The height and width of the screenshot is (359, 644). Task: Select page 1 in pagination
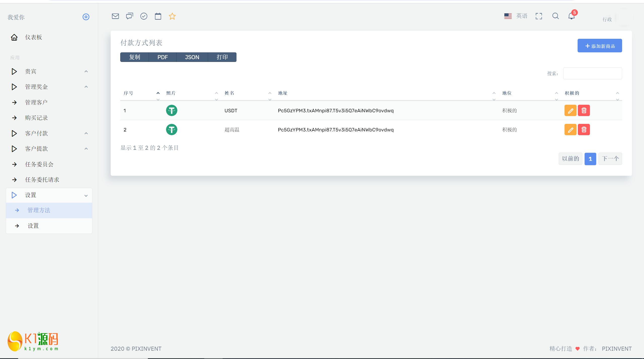(590, 159)
